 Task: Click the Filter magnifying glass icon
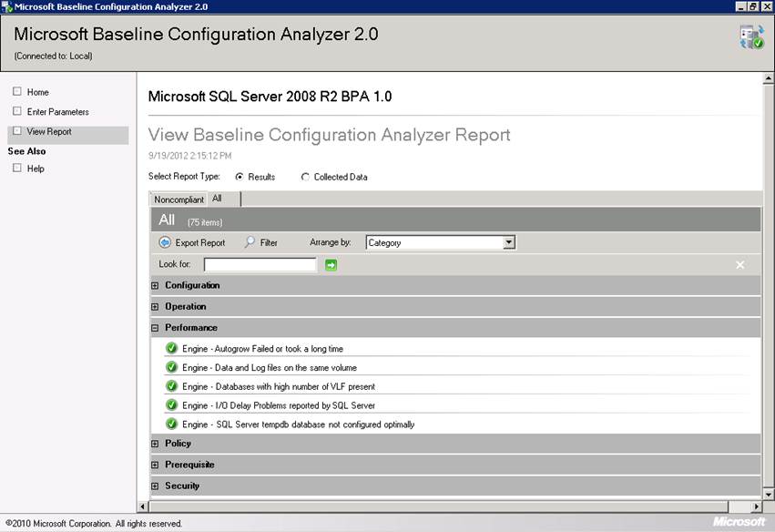(x=249, y=242)
